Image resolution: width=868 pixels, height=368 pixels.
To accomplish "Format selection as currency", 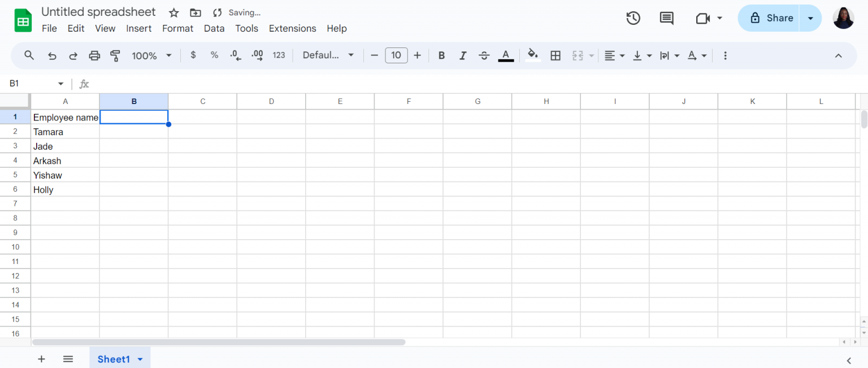I will tap(193, 55).
